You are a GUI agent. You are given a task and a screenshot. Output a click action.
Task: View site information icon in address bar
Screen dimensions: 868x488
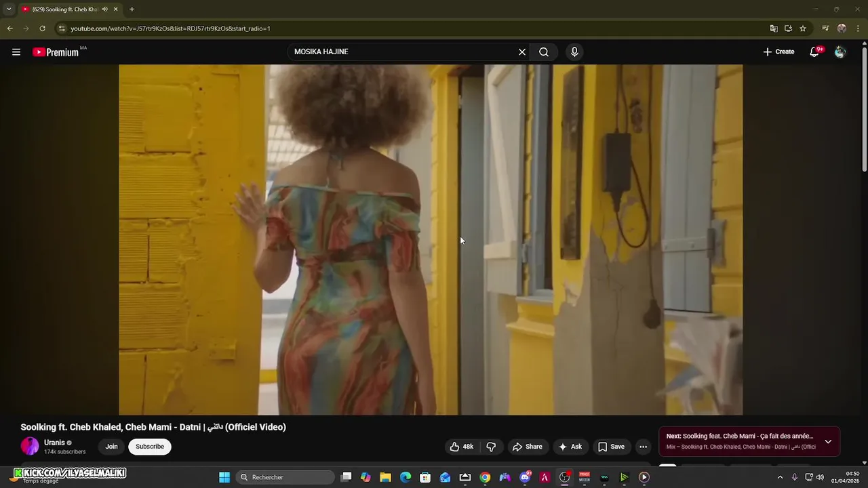tap(62, 28)
